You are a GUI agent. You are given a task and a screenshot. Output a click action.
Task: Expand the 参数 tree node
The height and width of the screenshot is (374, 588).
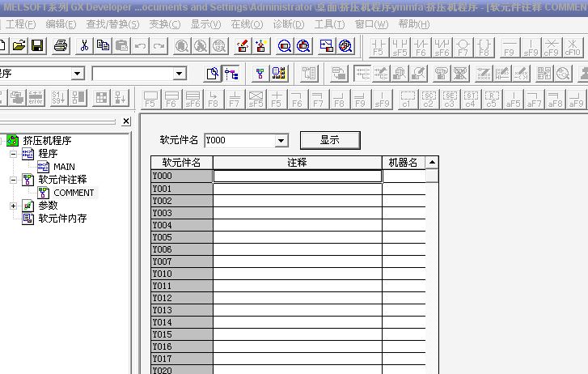point(13,206)
